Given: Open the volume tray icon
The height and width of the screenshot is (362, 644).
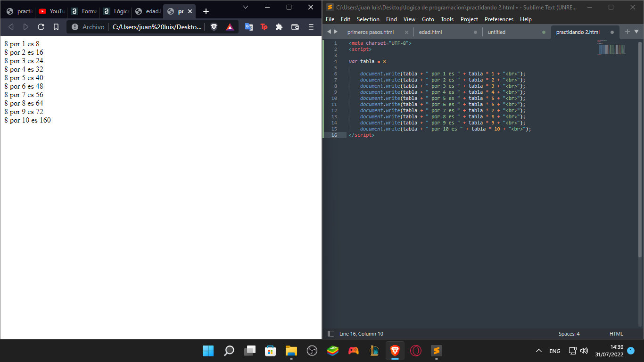Looking at the screenshot, I should [584, 351].
